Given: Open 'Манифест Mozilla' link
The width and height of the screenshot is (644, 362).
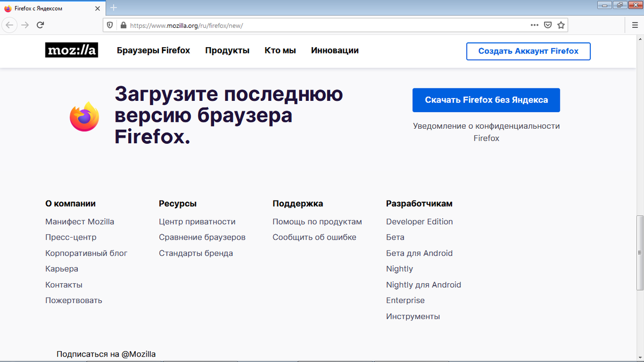Looking at the screenshot, I should click(x=80, y=221).
